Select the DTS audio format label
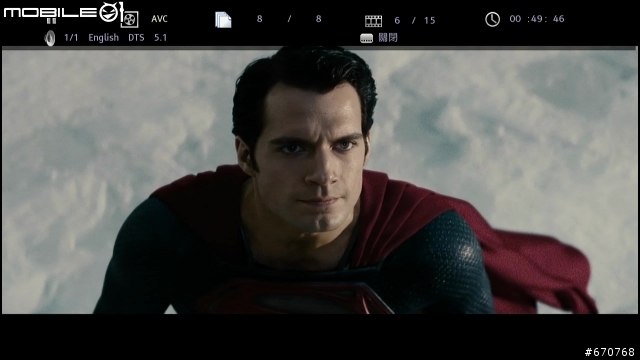 click(x=136, y=38)
